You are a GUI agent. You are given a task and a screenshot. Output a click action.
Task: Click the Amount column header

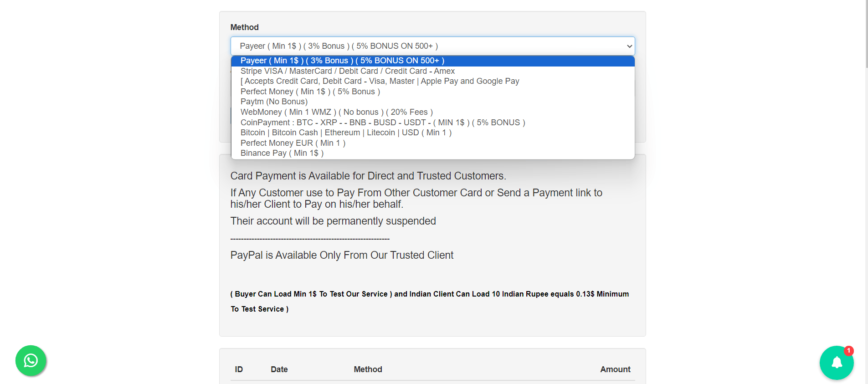pyautogui.click(x=615, y=369)
